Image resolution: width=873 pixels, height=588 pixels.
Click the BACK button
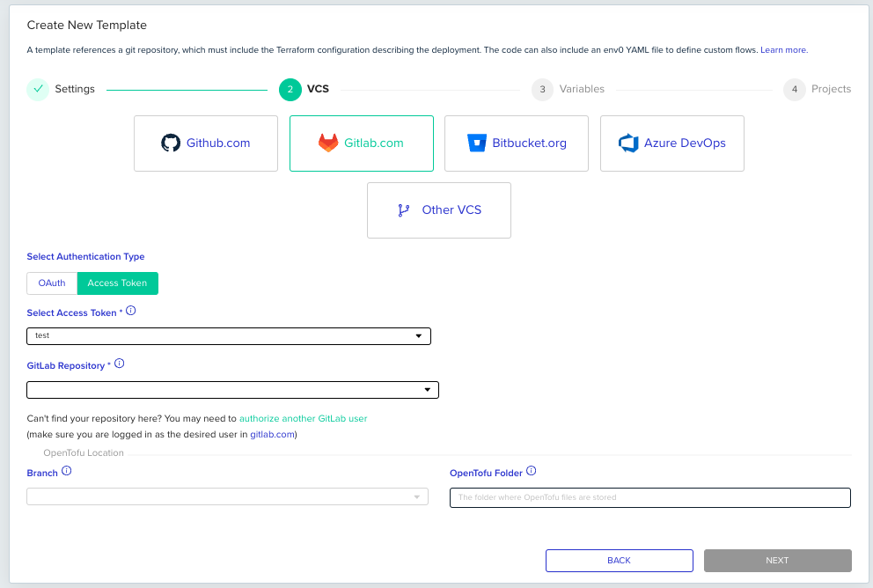(x=620, y=561)
